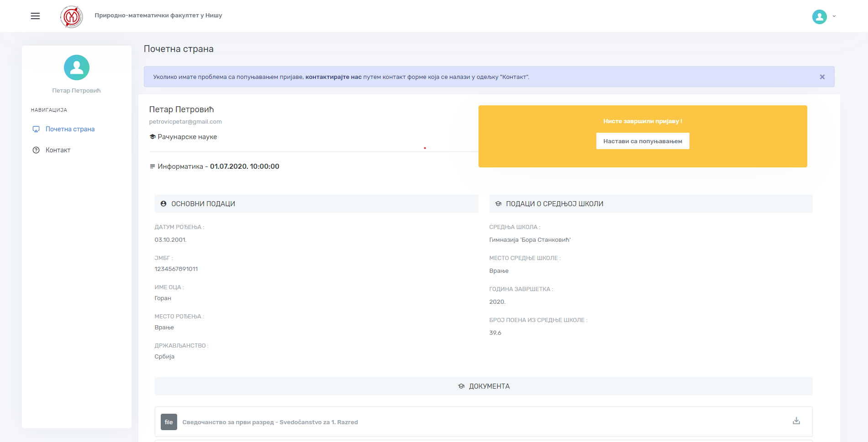Click the user avatar in top bar
The height and width of the screenshot is (442, 868).
[x=819, y=17]
